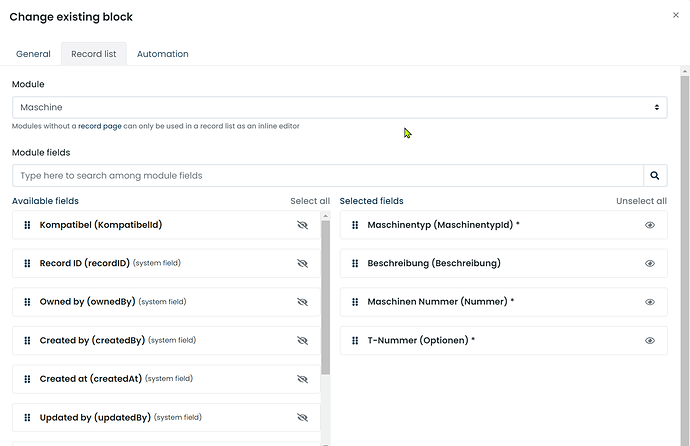Toggle visibility eye for Beschreibung field
Image resolution: width=690 pixels, height=446 pixels.
650,263
